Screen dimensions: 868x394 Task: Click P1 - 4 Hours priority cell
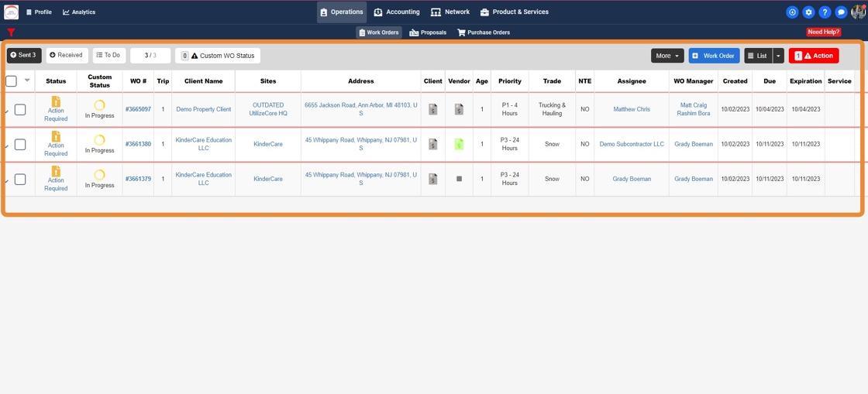(x=510, y=109)
